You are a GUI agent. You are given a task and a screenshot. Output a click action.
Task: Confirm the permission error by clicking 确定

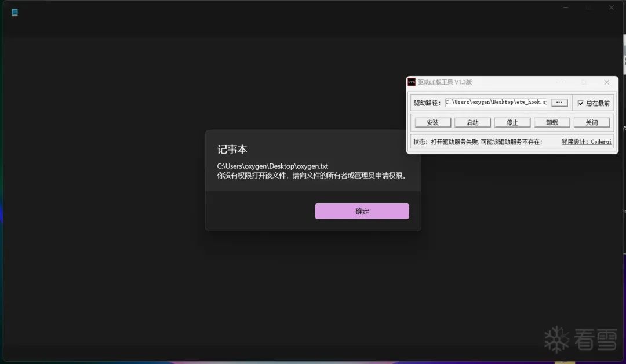click(362, 211)
